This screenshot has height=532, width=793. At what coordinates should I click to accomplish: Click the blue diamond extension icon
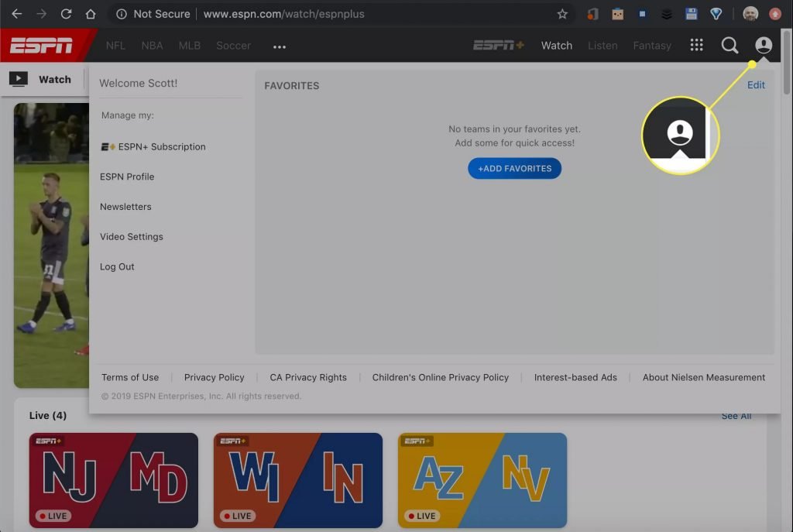pos(716,14)
